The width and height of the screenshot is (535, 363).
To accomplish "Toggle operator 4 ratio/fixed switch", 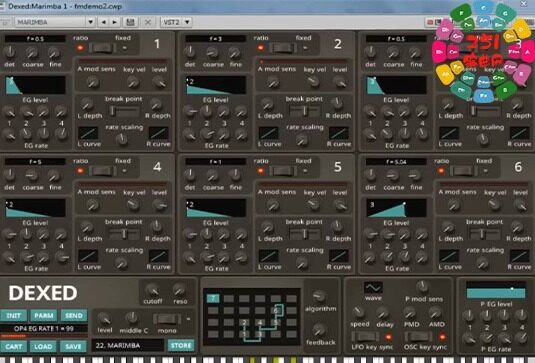I will point(102,170).
